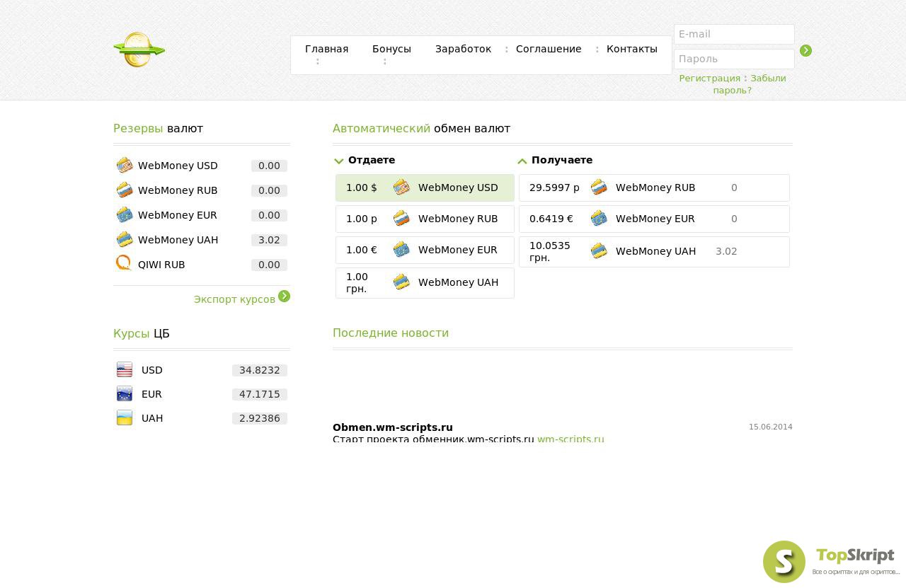Click the EUR flag icon in Курсы ЦБ

pyautogui.click(x=125, y=394)
